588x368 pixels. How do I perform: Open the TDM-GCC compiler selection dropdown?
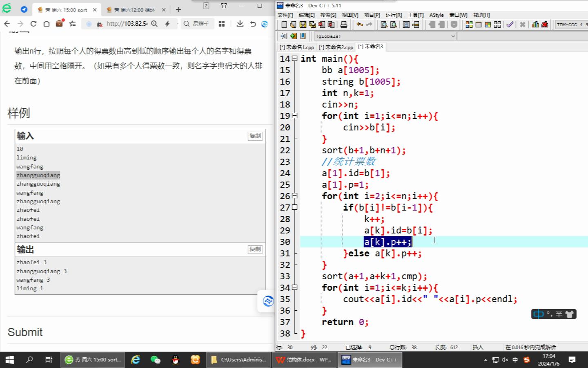571,25
